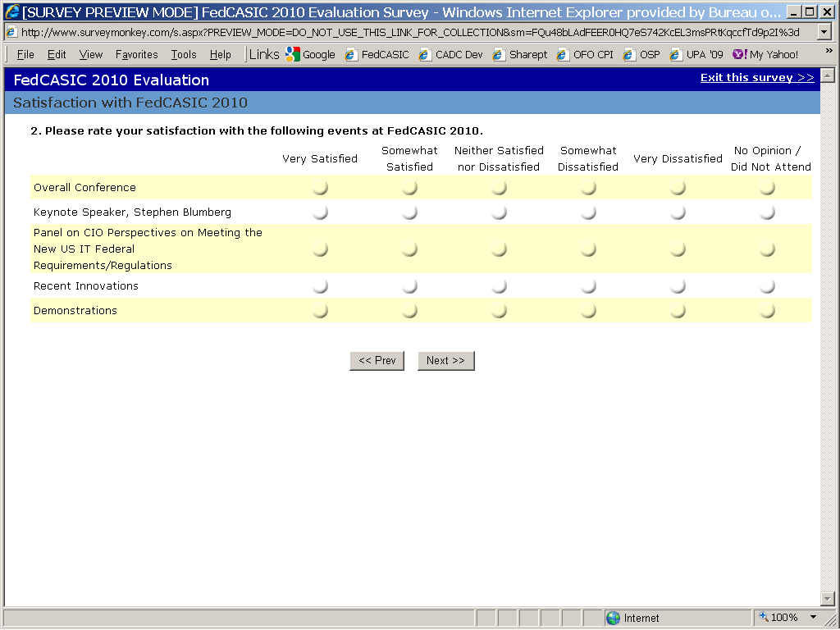Open the Google link in Links bar
Screen dimensions: 840x630
coord(310,54)
